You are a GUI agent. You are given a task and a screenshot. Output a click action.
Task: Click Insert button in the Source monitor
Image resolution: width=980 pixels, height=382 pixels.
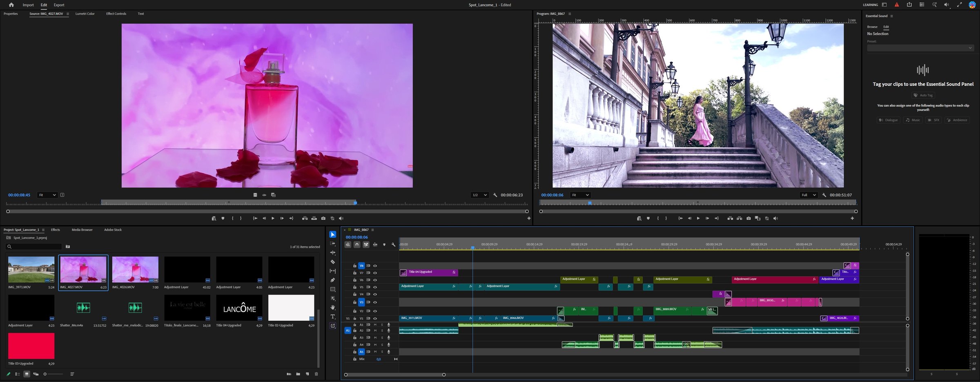pos(305,218)
